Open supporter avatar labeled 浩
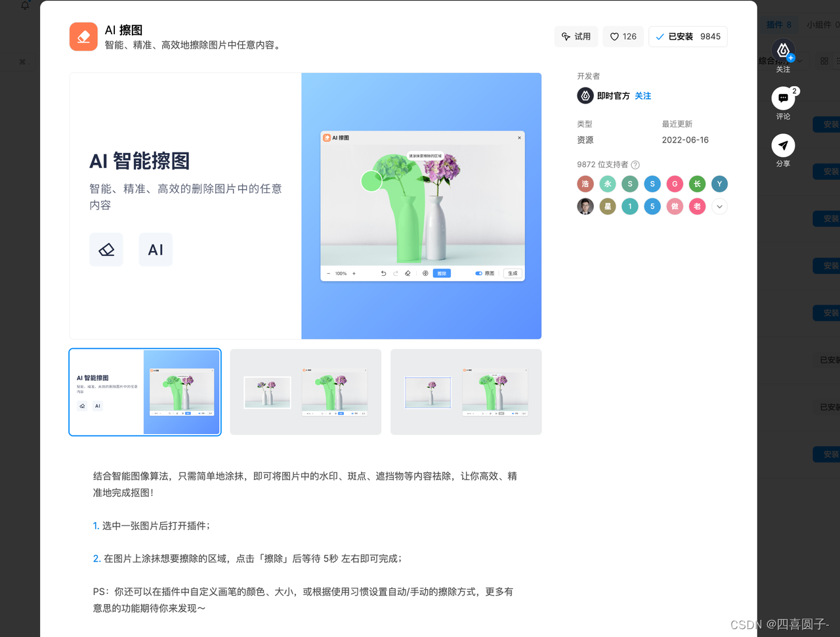The image size is (840, 637). click(x=585, y=184)
